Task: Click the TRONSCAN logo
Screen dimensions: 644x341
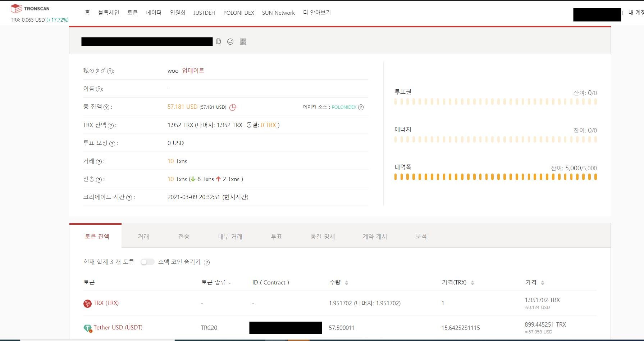Action: click(x=30, y=8)
